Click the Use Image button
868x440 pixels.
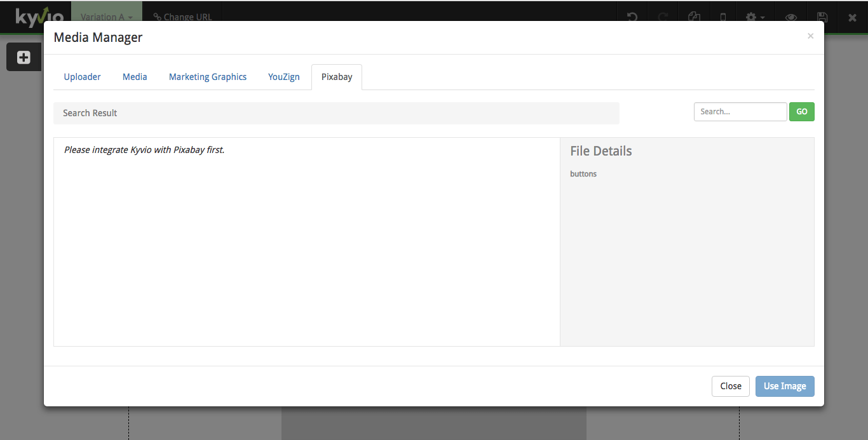coord(785,386)
